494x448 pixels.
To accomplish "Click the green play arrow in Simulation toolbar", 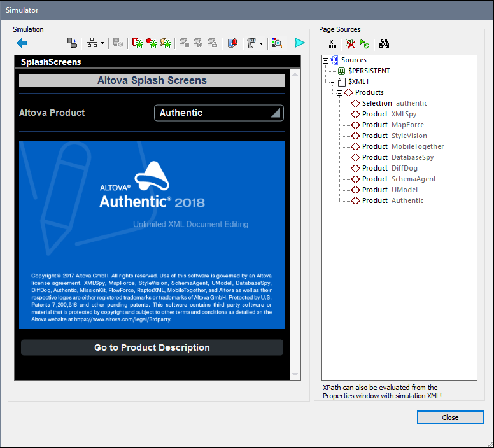I will [299, 43].
